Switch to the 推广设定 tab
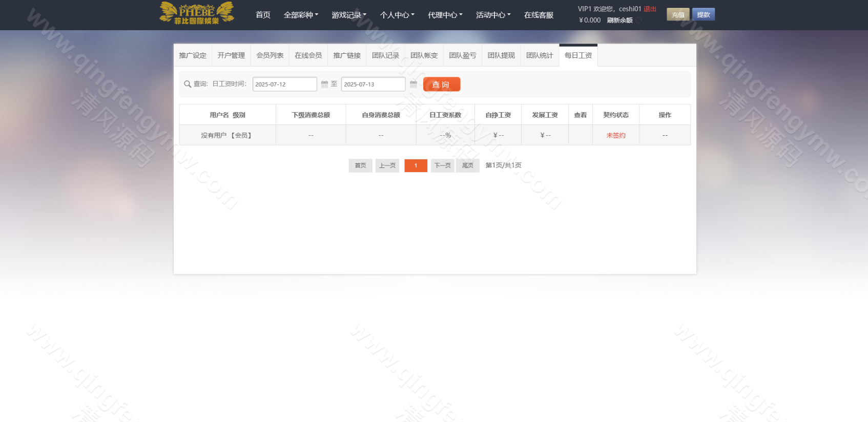The width and height of the screenshot is (868, 422). [193, 55]
